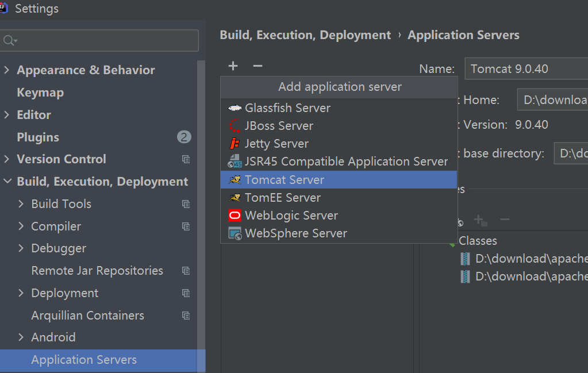Open the Plugins settings page

click(x=38, y=137)
